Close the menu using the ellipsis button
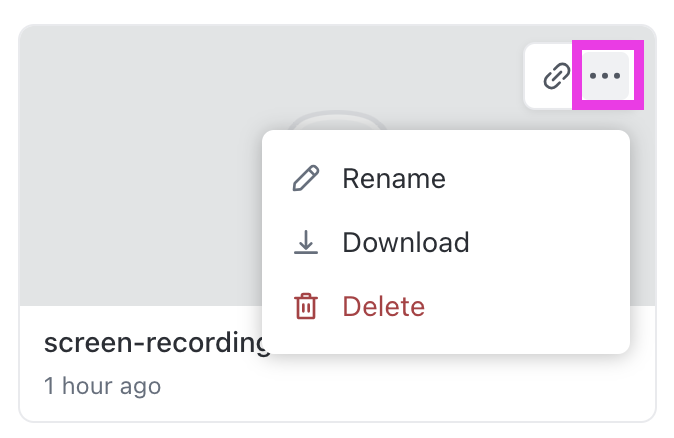 coord(606,76)
